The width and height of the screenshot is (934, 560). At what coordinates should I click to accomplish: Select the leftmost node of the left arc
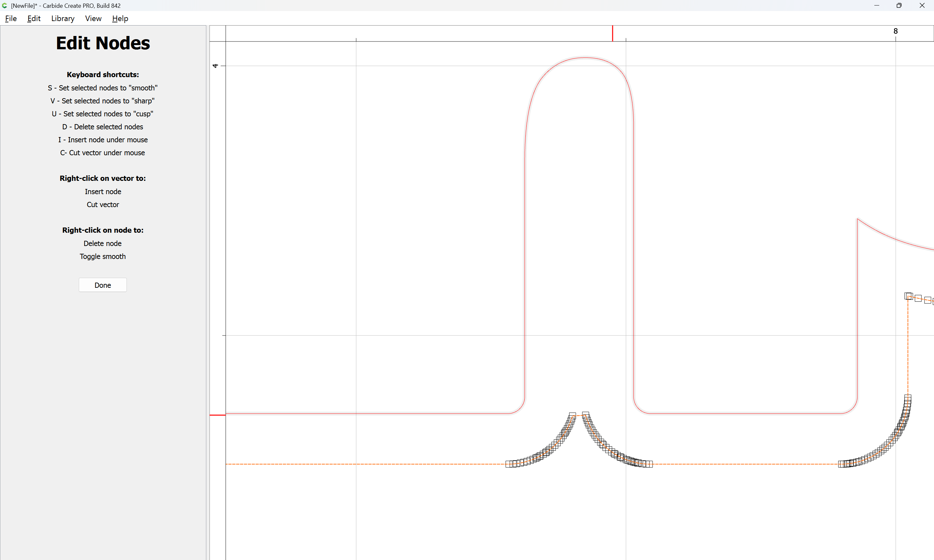click(509, 464)
